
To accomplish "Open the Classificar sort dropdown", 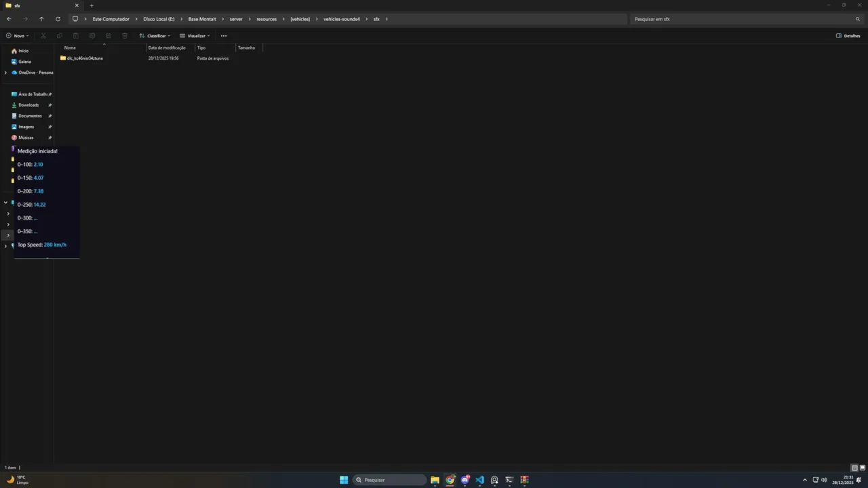I will [155, 36].
